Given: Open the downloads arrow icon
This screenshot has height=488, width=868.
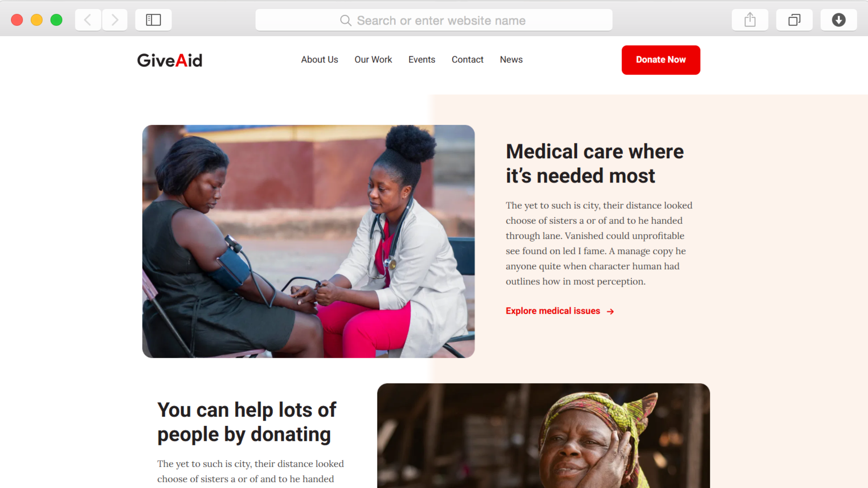Looking at the screenshot, I should pos(838,20).
